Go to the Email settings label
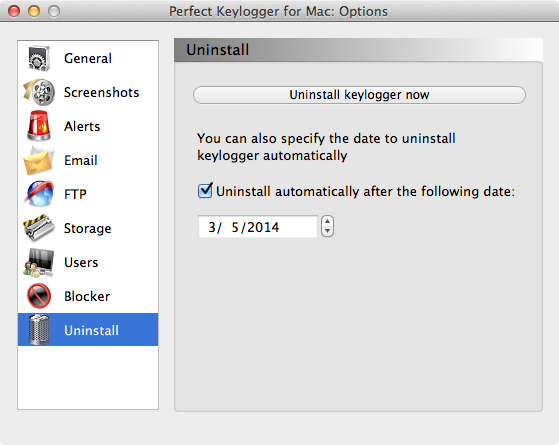The height and width of the screenshot is (445, 559). (81, 160)
